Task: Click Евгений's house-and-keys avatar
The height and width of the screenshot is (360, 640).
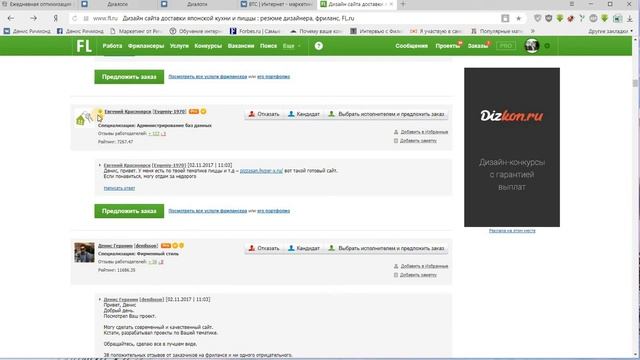Action: (x=84, y=118)
